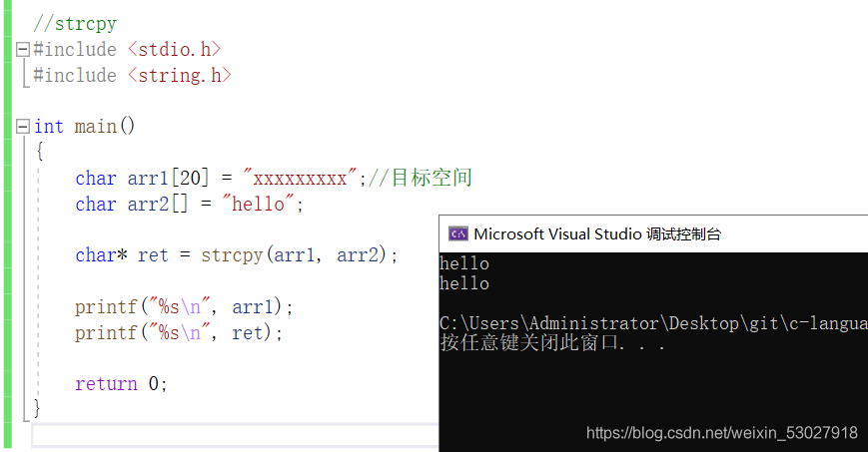Click the Microsoft Visual Studio debug console title
Screen dimensions: 868x452
point(597,234)
